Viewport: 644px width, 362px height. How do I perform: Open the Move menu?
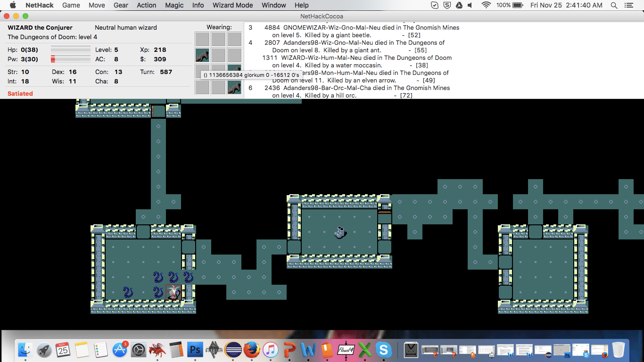tap(97, 5)
